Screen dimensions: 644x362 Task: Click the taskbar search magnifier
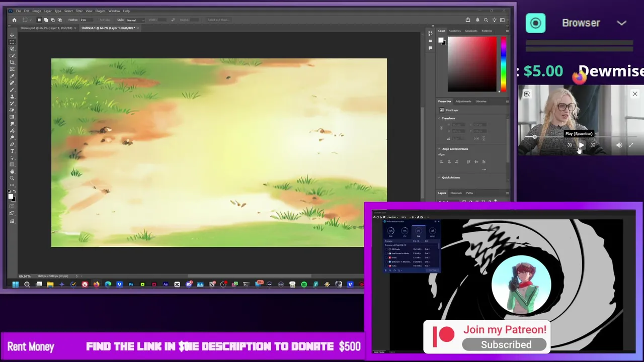coord(27,284)
